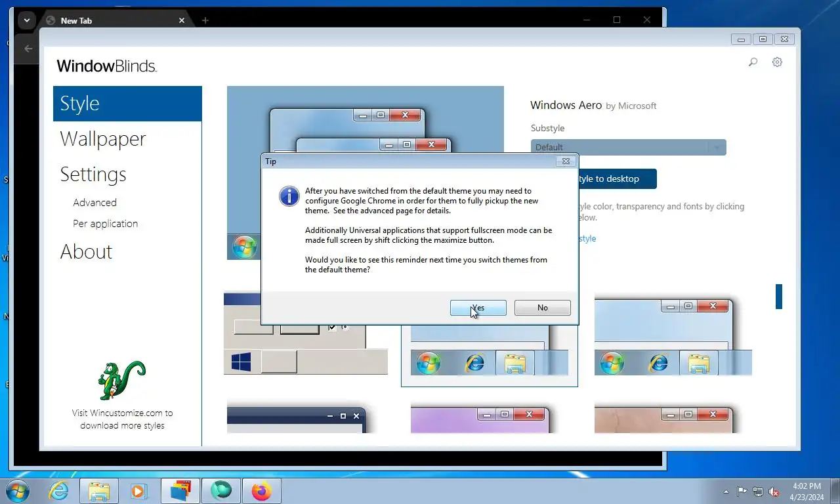Click the WindowBlinds logo text

point(106,66)
